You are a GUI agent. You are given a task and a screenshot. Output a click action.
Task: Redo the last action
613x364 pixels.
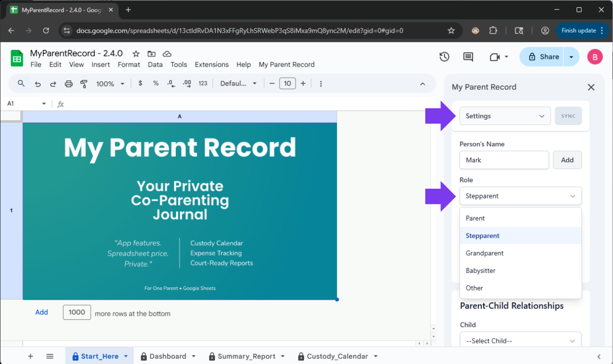(53, 84)
